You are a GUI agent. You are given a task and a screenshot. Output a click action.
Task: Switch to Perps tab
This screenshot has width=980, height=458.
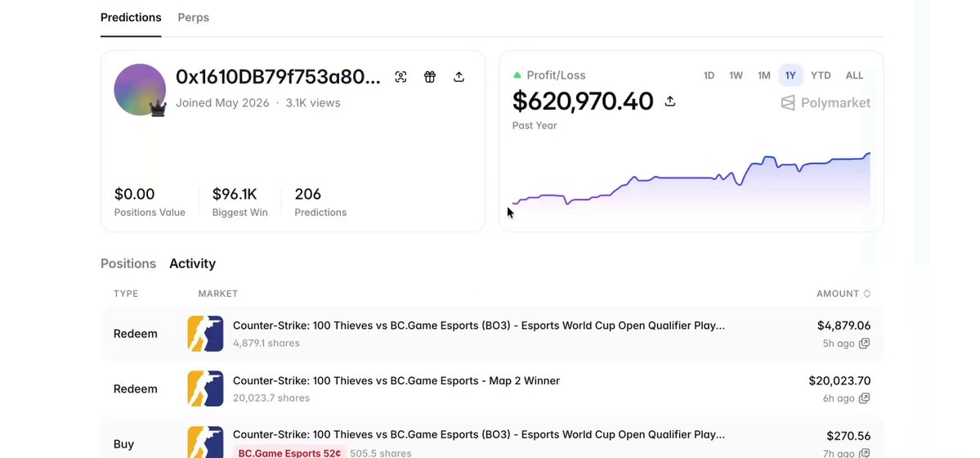(x=193, y=17)
